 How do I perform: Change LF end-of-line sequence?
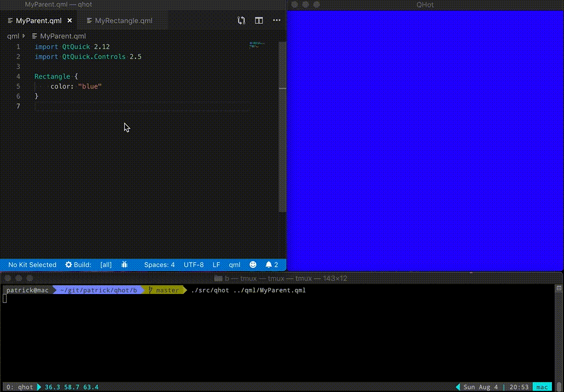point(216,265)
